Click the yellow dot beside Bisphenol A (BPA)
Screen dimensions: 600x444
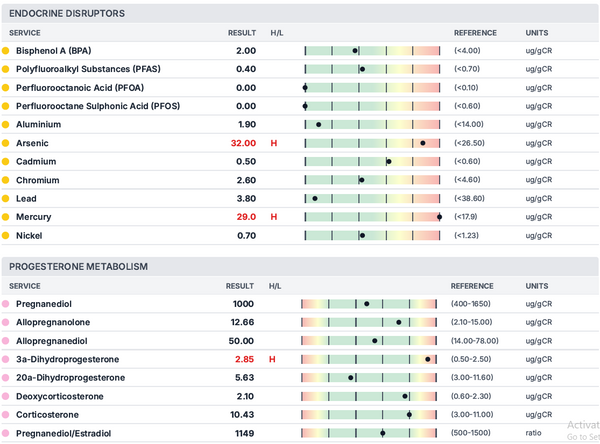(x=6, y=50)
